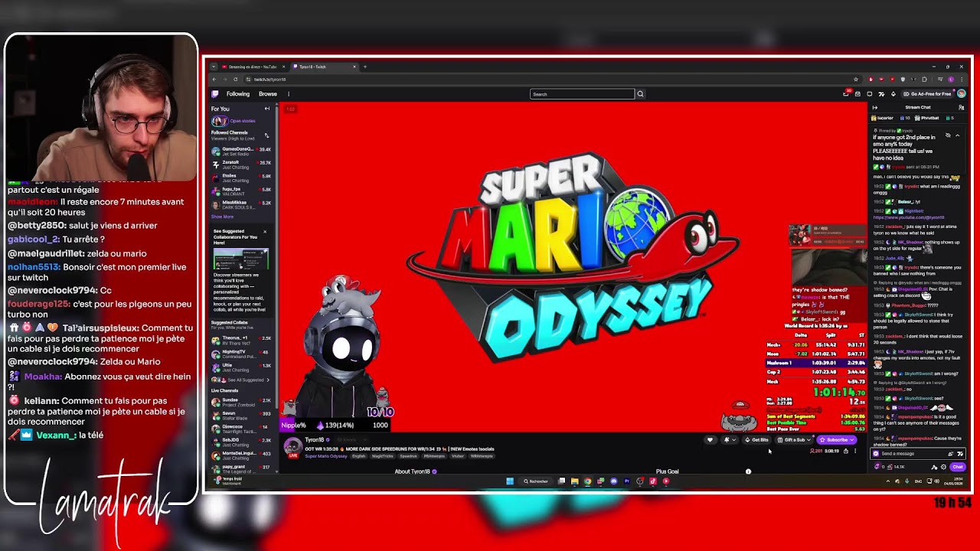Click the English stream tag

pyautogui.click(x=359, y=456)
